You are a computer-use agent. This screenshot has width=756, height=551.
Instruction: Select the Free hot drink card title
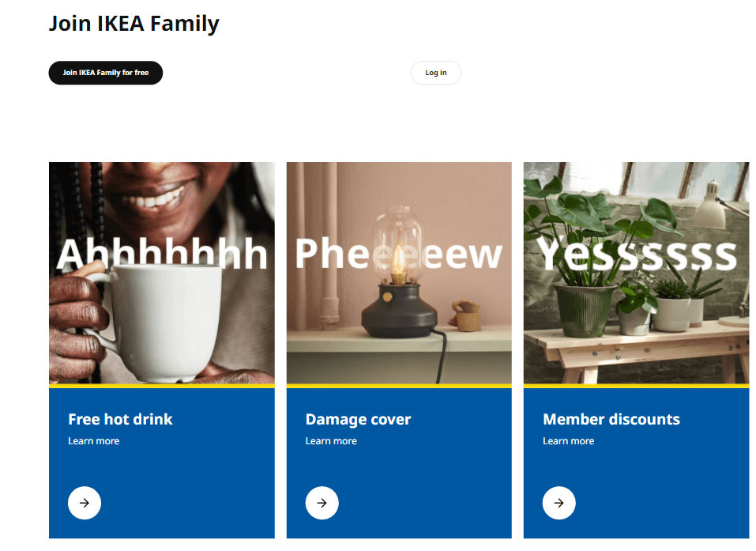pyautogui.click(x=120, y=419)
